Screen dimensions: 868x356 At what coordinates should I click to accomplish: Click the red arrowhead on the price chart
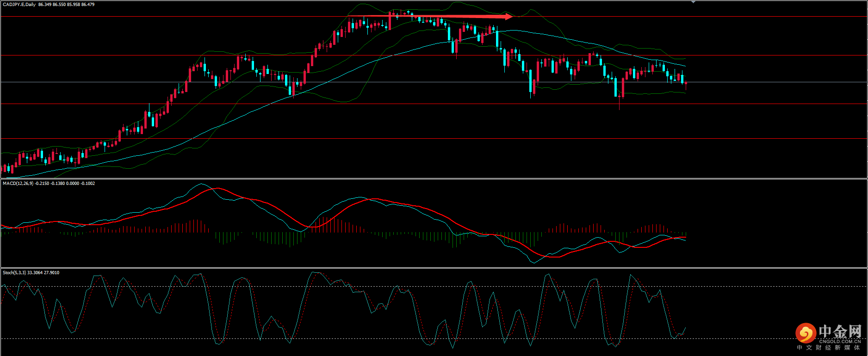tap(508, 17)
